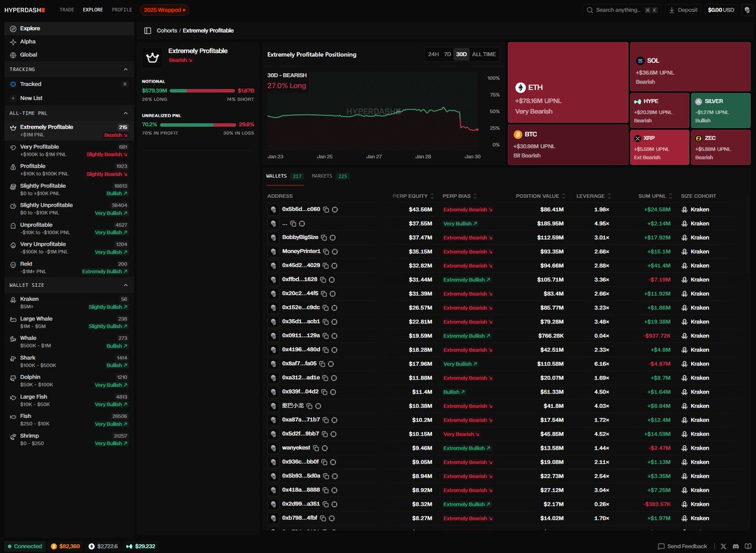
Task: Click the Deposit button
Action: tap(683, 10)
